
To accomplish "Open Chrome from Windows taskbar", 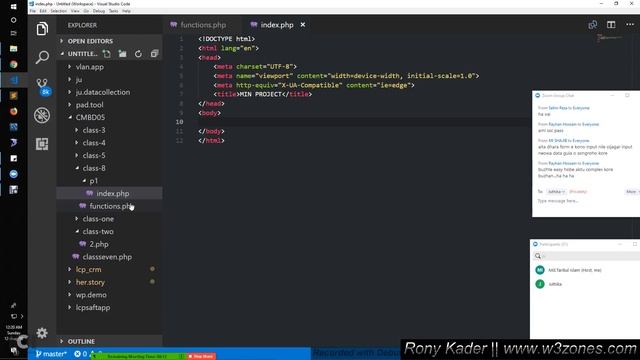I will (13, 64).
